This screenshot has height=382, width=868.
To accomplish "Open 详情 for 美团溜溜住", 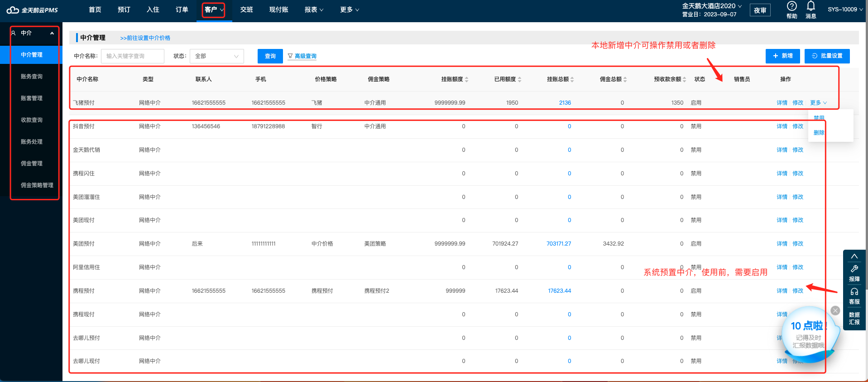I will pyautogui.click(x=782, y=197).
